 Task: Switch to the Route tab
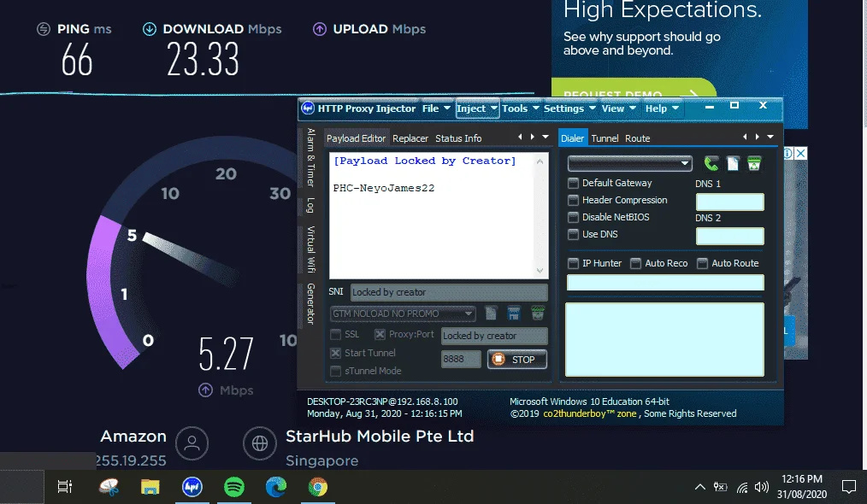click(x=638, y=138)
